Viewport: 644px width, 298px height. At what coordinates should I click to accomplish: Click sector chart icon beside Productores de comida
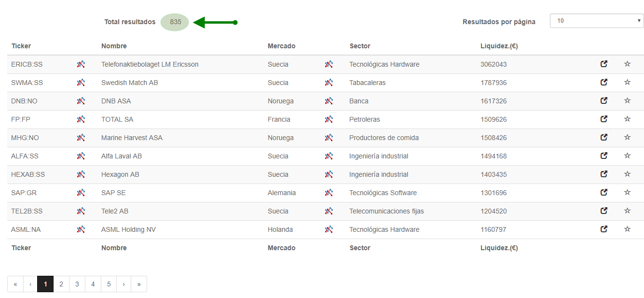pyautogui.click(x=329, y=138)
